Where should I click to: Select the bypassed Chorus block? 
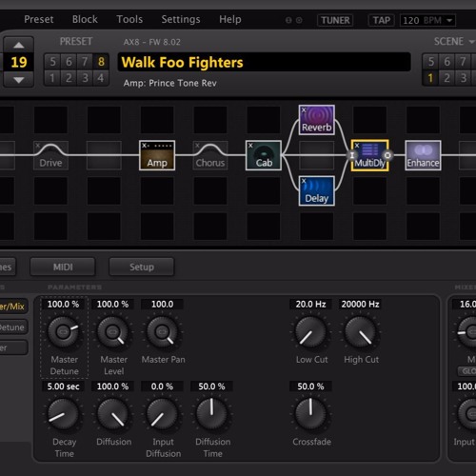[210, 155]
